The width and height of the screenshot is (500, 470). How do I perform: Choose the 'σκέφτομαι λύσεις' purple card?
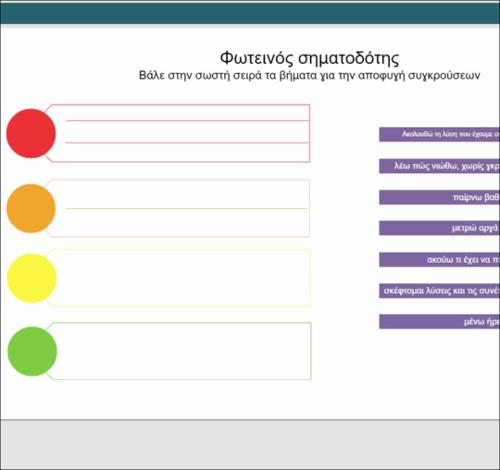pyautogui.click(x=439, y=291)
